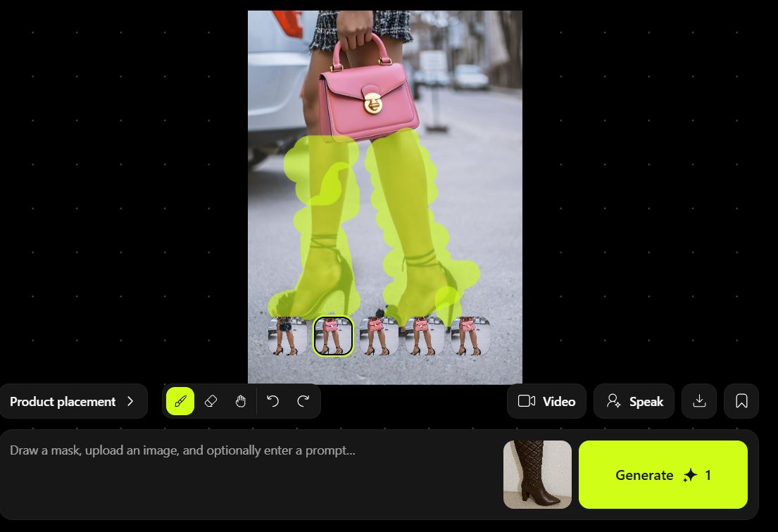The image size is (778, 532).
Task: Bookmark the current image
Action: tap(741, 401)
